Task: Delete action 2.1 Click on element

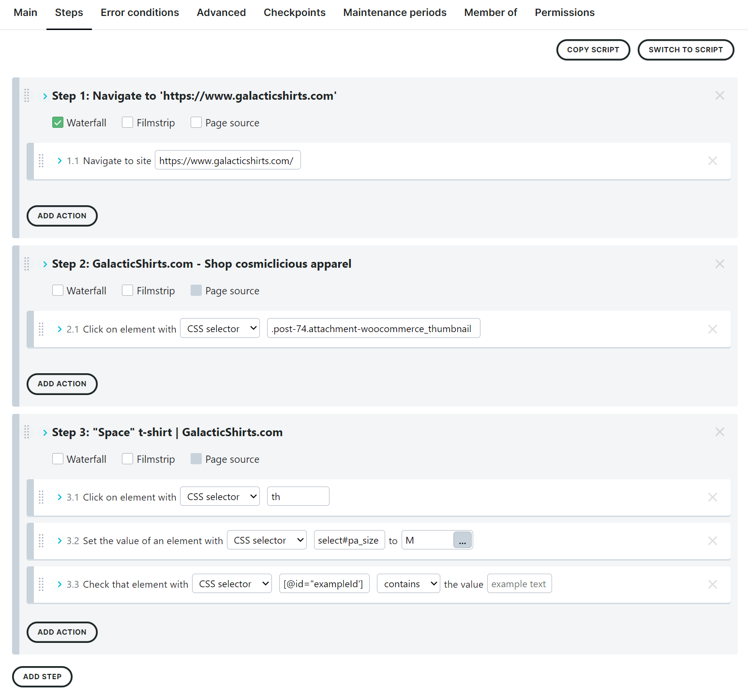Action: tap(713, 329)
